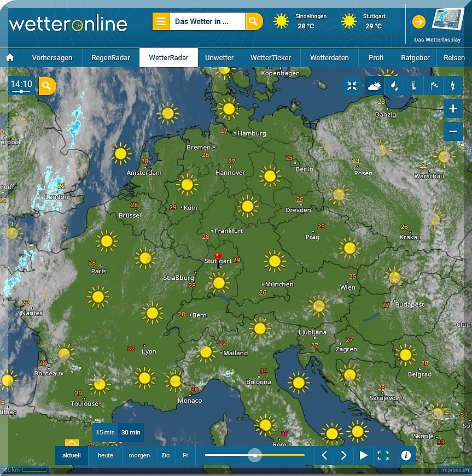
Task: Step to the next radar frame
Action: (343, 455)
